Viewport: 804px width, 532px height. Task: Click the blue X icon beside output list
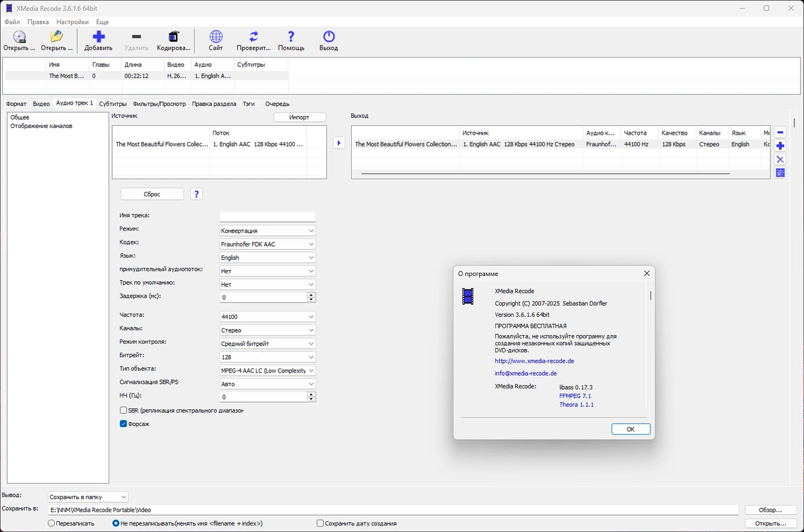780,159
